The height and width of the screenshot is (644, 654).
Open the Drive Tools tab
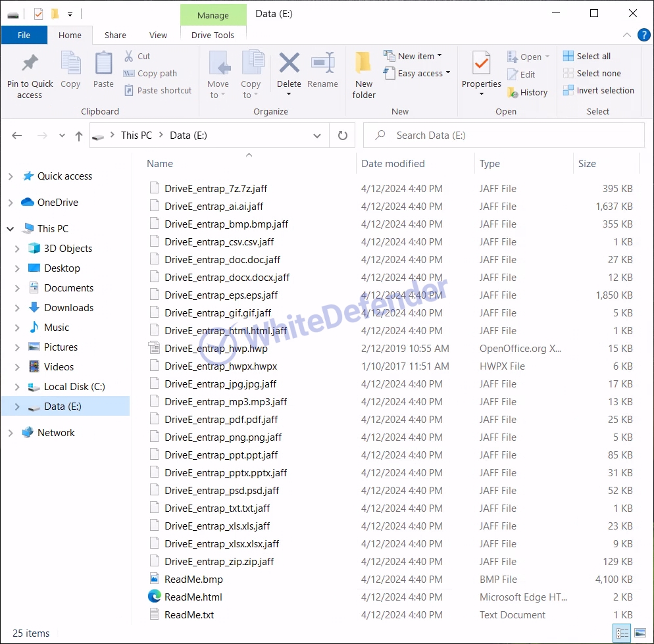coord(213,35)
